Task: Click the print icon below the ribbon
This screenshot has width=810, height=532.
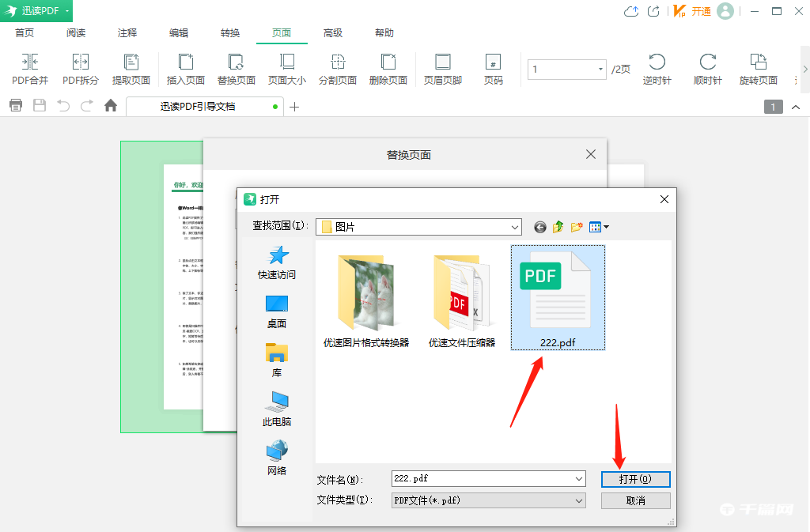Action: (x=15, y=104)
